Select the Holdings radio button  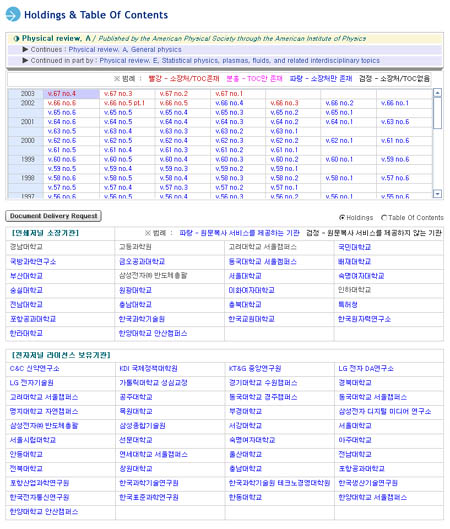[342, 218]
